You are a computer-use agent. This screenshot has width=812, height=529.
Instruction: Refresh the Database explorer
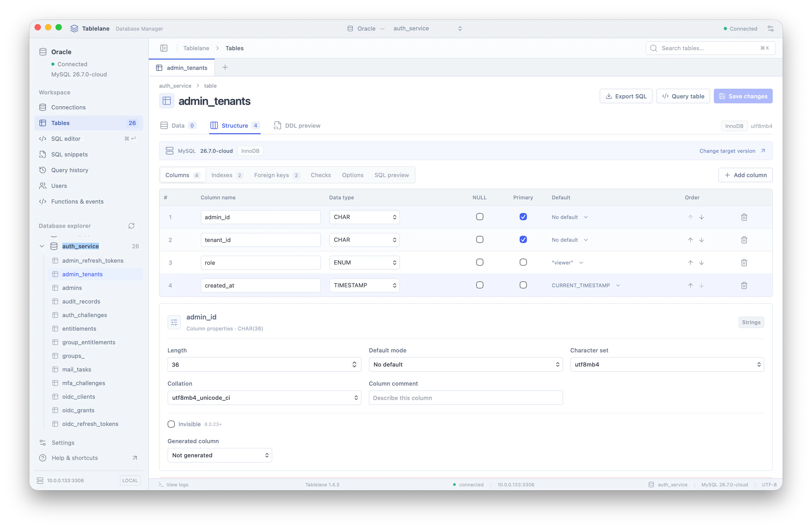131,226
